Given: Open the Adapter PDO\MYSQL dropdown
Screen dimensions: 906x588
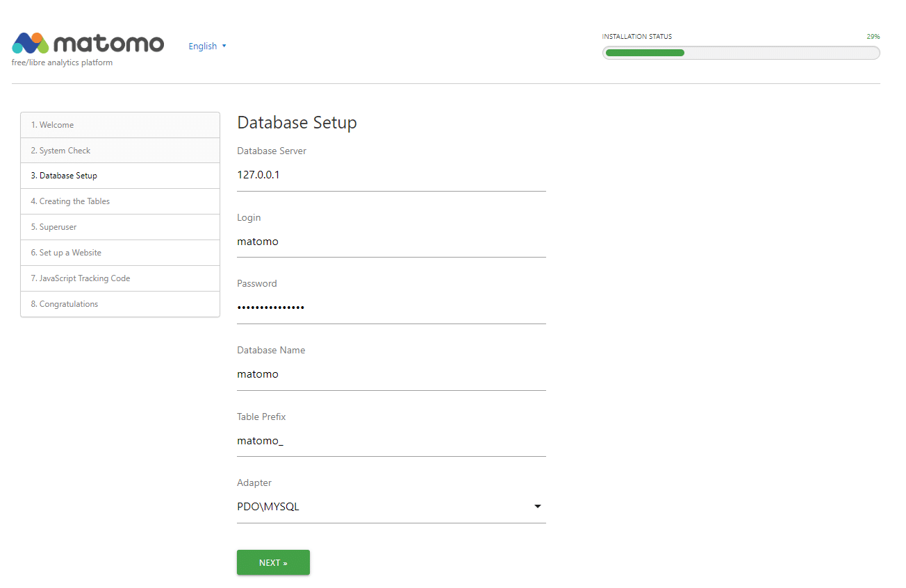Looking at the screenshot, I should [x=391, y=507].
